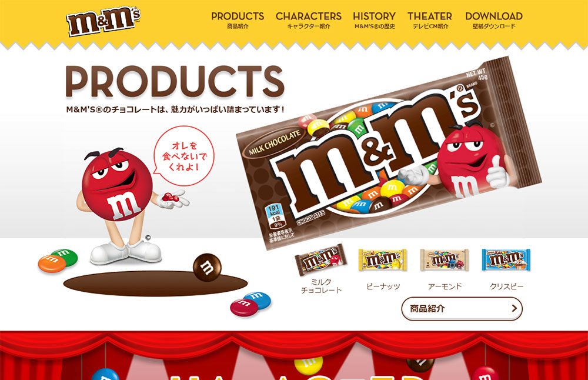Click the red speech bubble
Image resolution: width=588 pixels, height=380 pixels.
183,156
